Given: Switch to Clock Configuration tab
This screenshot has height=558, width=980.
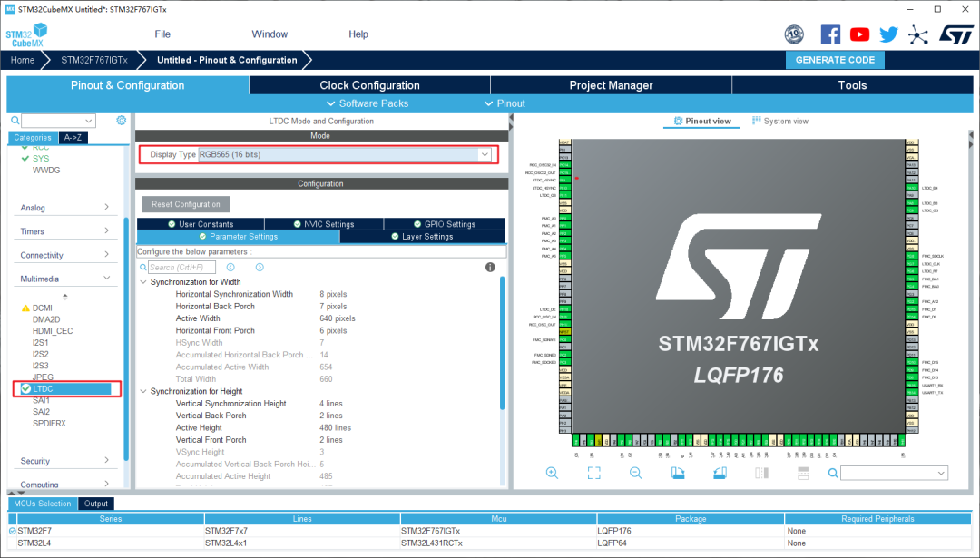Looking at the screenshot, I should pos(369,85).
